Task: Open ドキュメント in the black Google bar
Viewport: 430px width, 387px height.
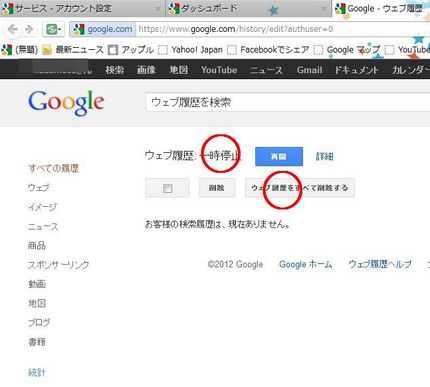Action: point(356,70)
